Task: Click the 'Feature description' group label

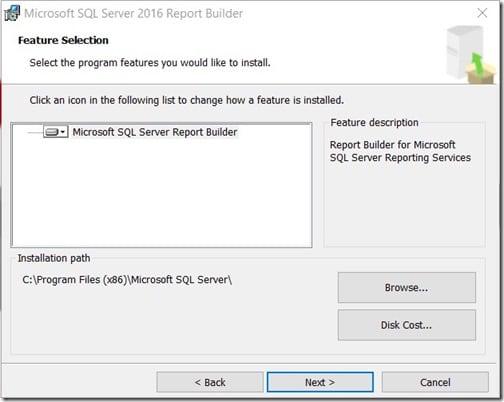Action: 374,122
